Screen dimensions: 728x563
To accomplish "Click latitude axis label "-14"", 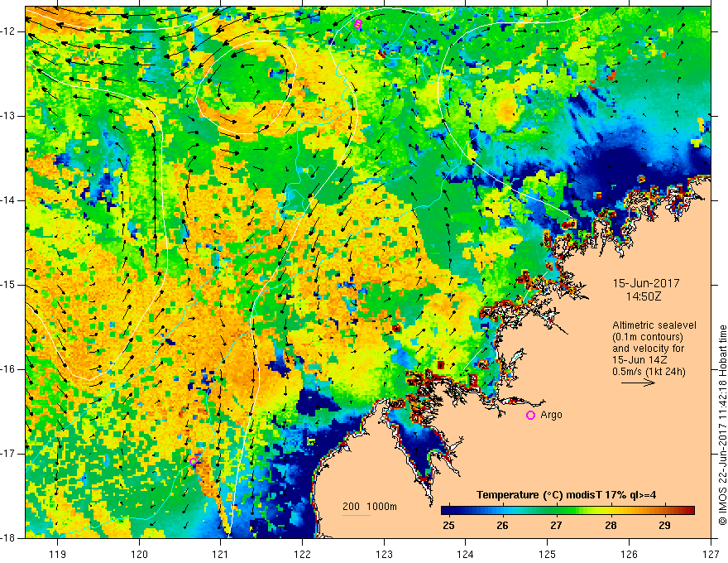I will tap(9, 200).
